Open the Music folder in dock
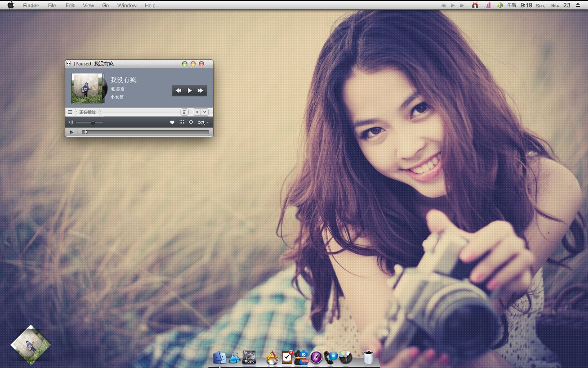 pos(249,357)
